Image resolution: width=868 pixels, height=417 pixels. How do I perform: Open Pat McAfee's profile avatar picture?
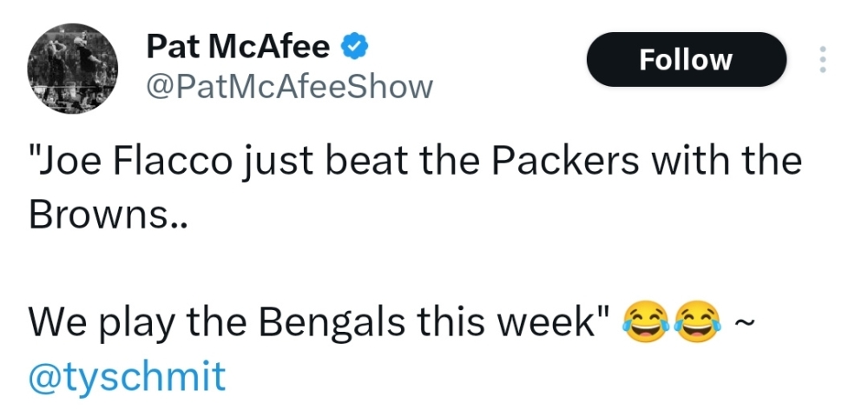point(73,68)
